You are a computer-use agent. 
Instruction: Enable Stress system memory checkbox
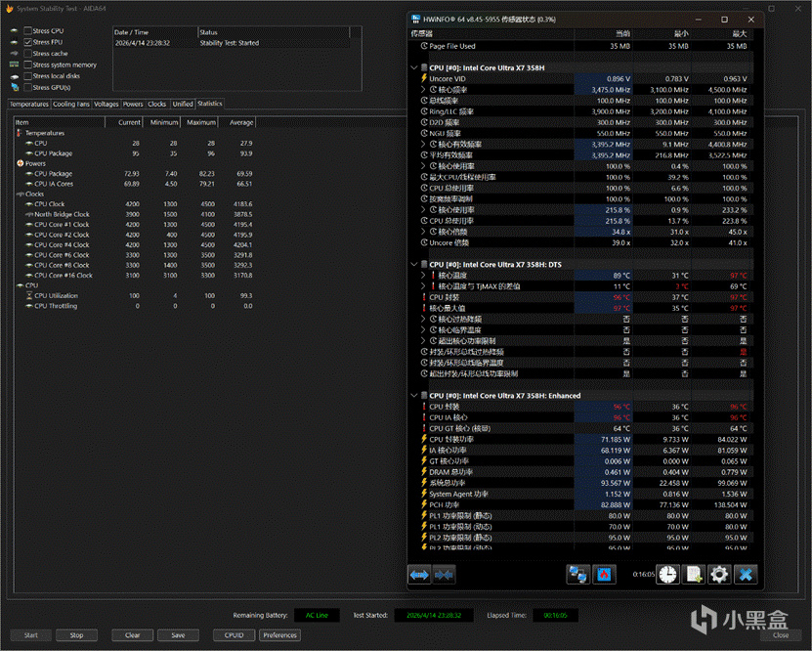(28, 65)
